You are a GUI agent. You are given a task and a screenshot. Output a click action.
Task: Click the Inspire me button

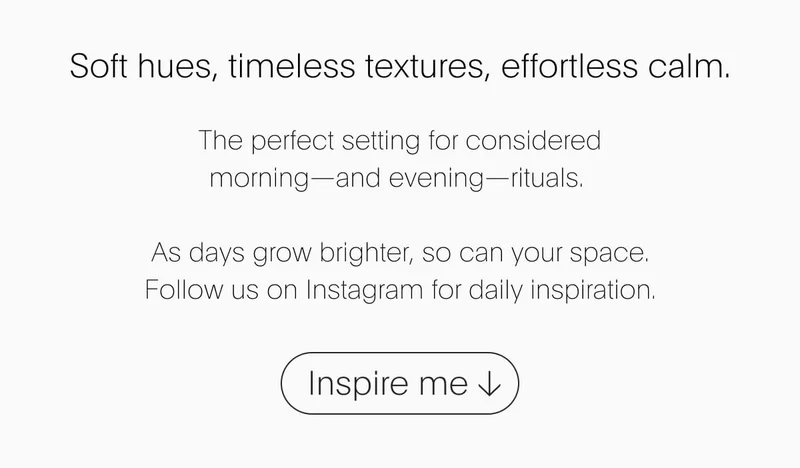pyautogui.click(x=399, y=383)
